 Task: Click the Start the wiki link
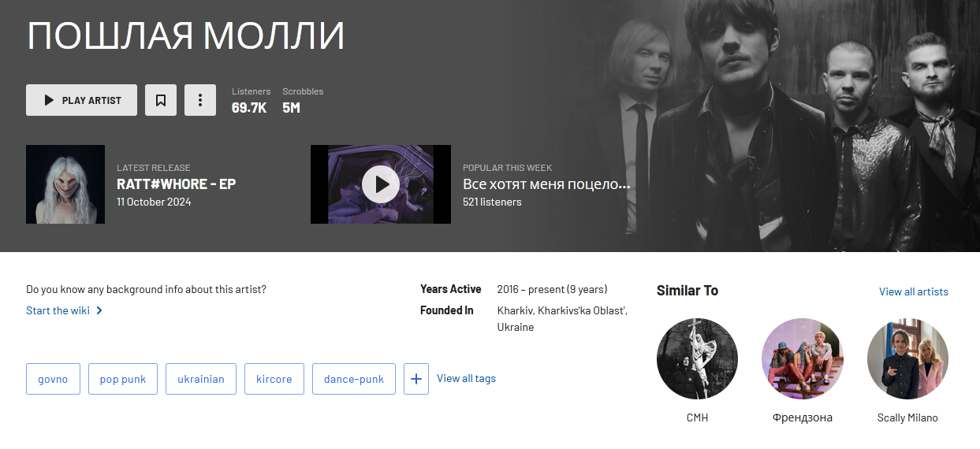[58, 310]
